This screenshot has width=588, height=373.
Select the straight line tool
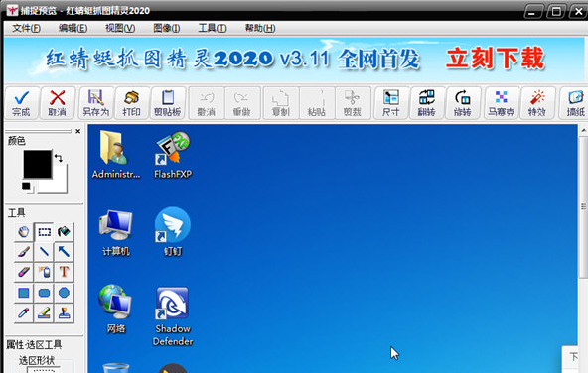44,252
